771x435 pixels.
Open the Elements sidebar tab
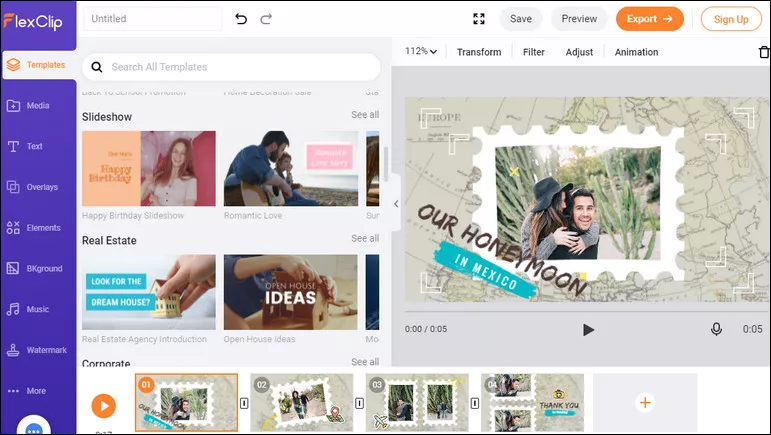point(34,228)
